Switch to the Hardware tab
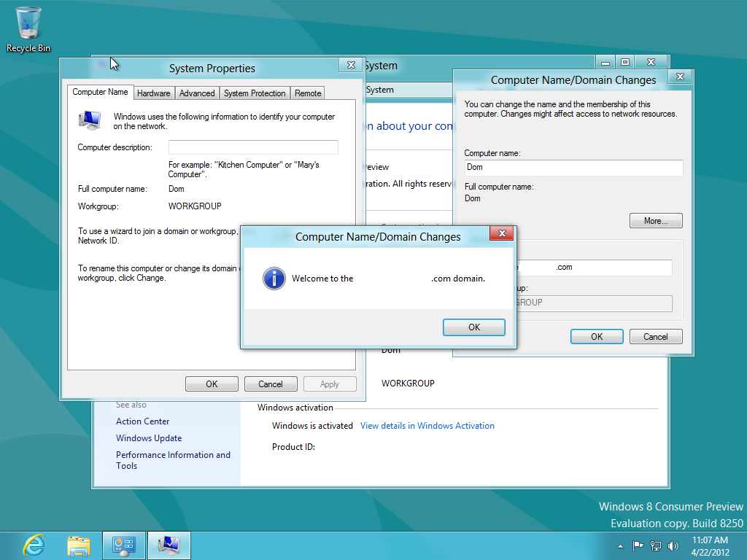This screenshot has height=560, width=747. (x=153, y=93)
